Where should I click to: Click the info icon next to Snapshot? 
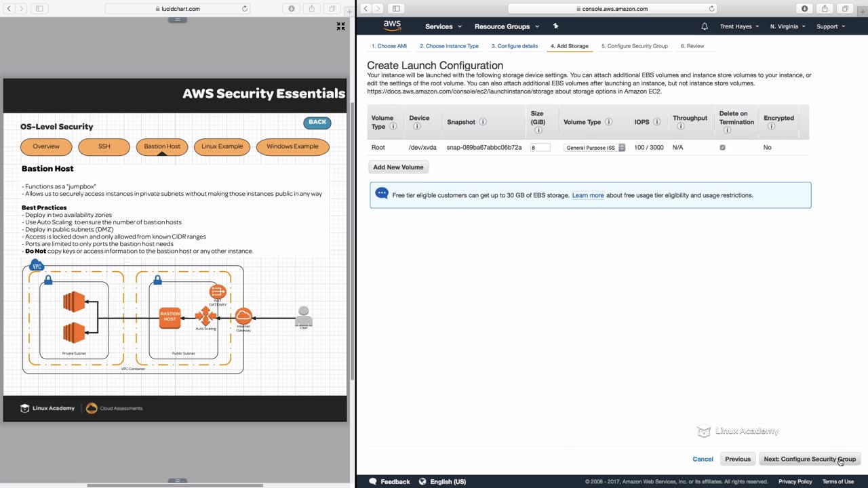[483, 122]
